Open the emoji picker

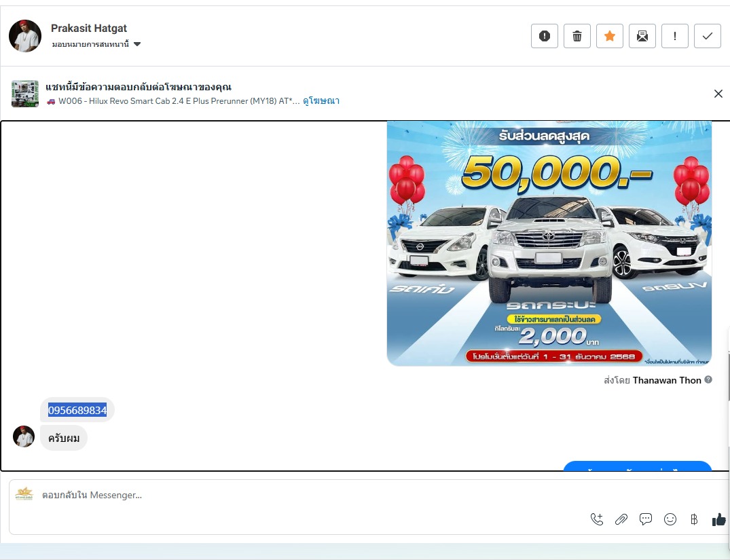point(670,519)
